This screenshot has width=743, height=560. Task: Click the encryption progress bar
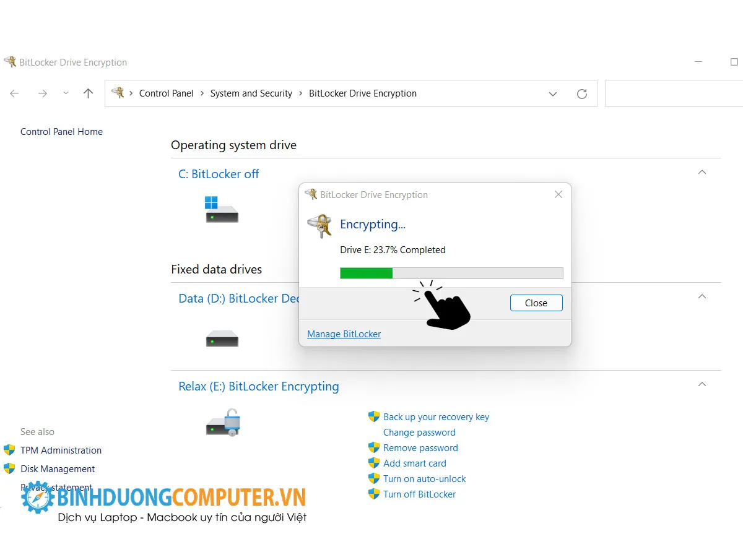[451, 274]
